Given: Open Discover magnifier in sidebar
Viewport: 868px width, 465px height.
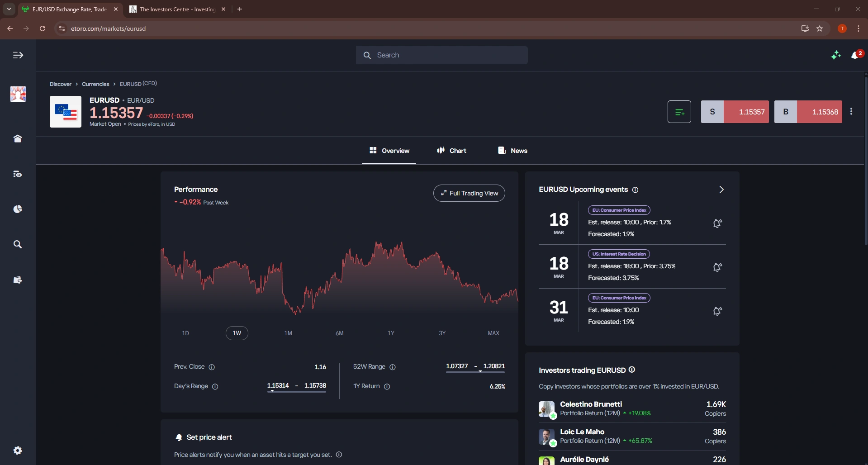Looking at the screenshot, I should pos(18,244).
